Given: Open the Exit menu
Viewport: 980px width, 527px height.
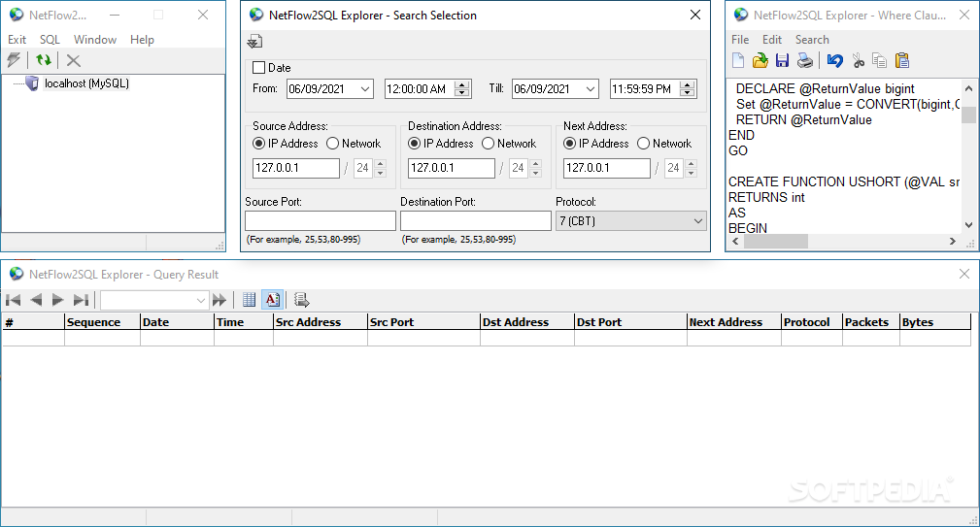Looking at the screenshot, I should pyautogui.click(x=17, y=40).
